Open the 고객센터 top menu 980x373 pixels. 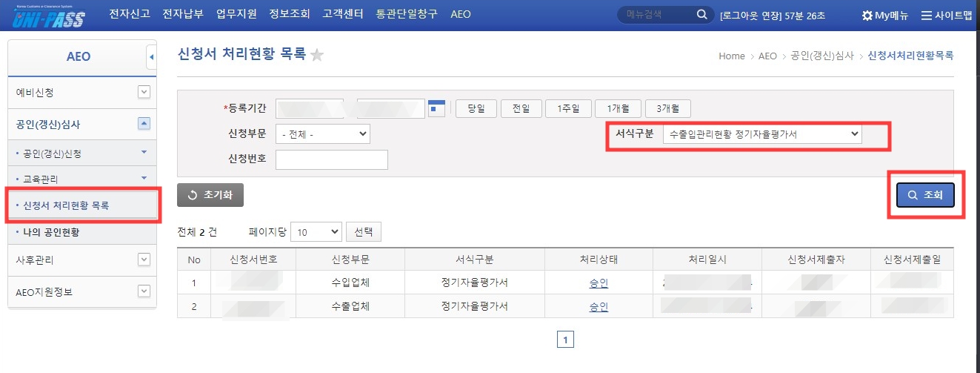(x=344, y=14)
